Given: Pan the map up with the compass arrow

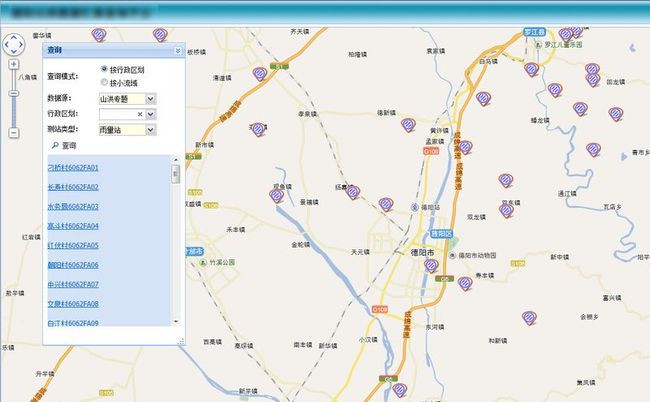Looking at the screenshot, I should tap(14, 37).
